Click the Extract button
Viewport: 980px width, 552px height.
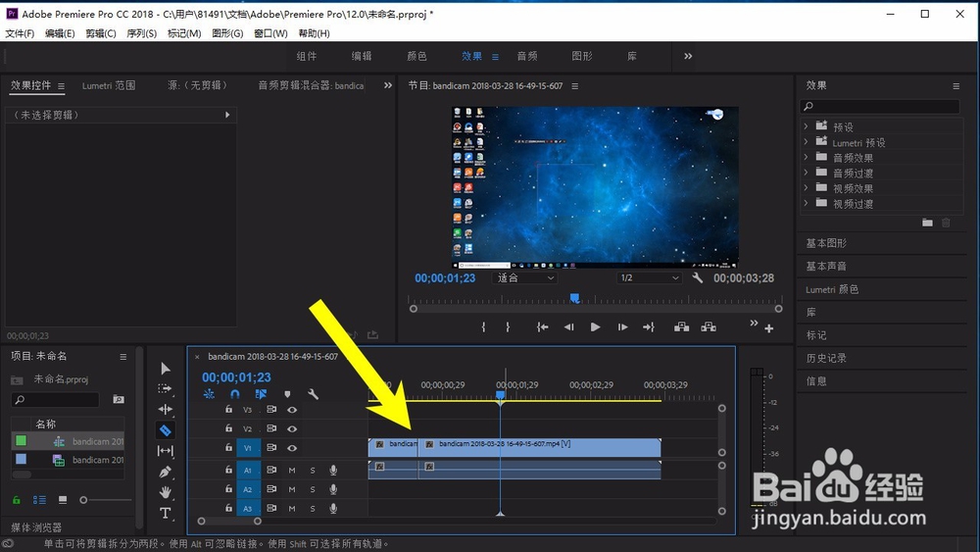coord(709,326)
